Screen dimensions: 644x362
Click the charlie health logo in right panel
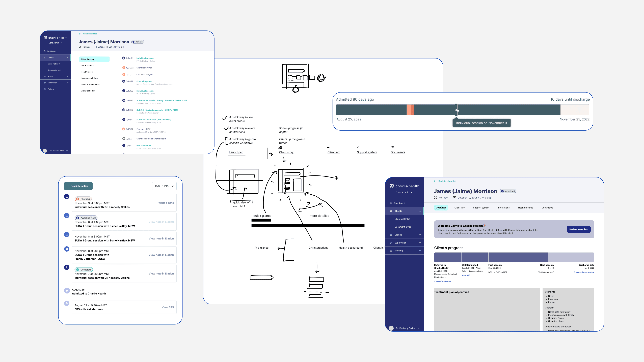tap(404, 186)
